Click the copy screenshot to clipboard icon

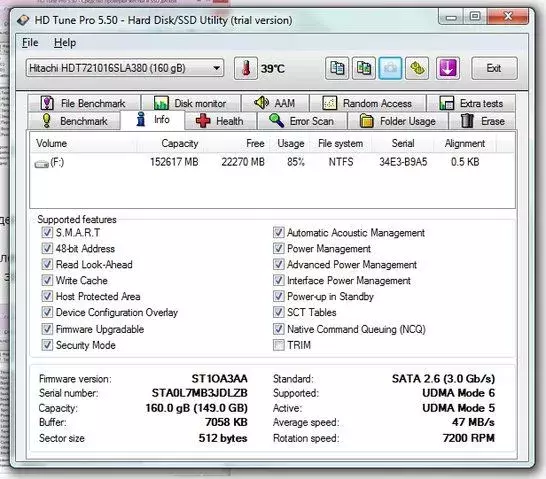364,68
